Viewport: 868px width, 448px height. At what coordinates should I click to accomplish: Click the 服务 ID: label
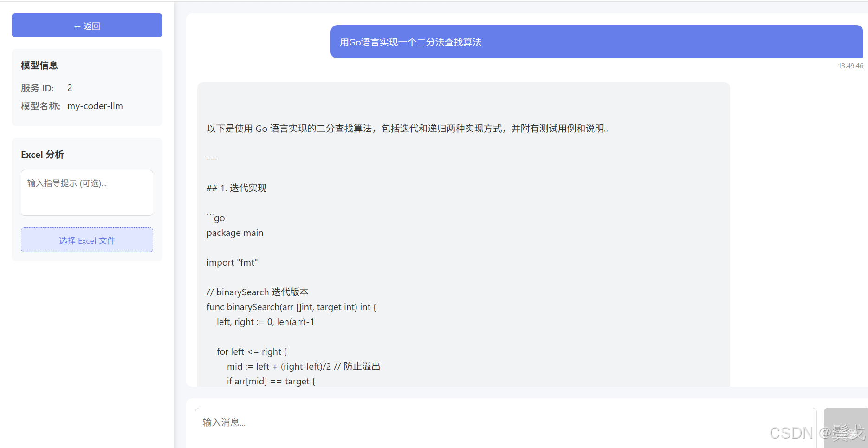38,88
